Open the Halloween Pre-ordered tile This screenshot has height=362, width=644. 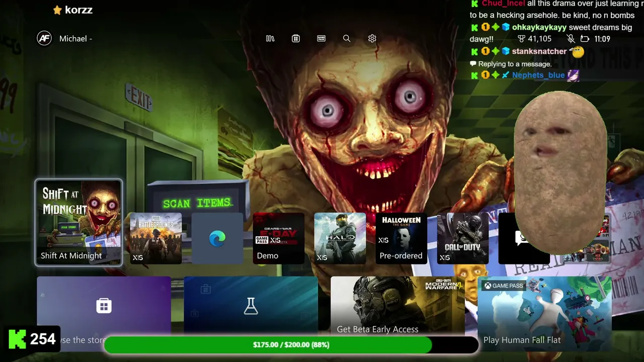coord(401,238)
